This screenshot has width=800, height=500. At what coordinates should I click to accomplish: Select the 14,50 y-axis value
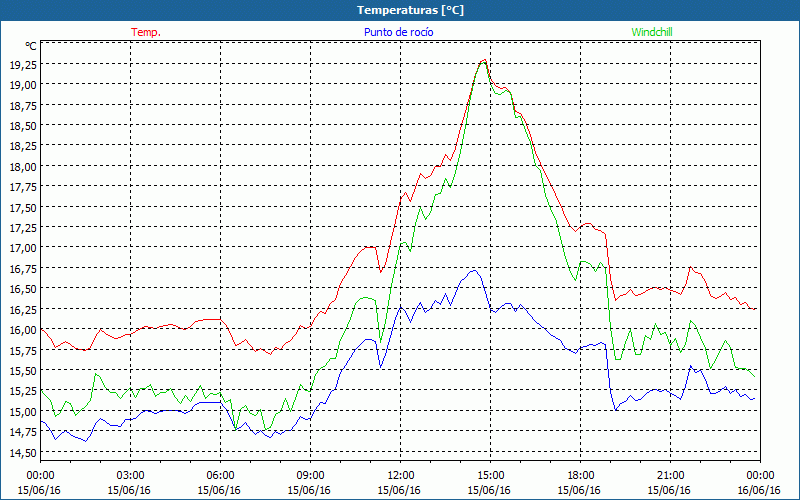point(23,452)
